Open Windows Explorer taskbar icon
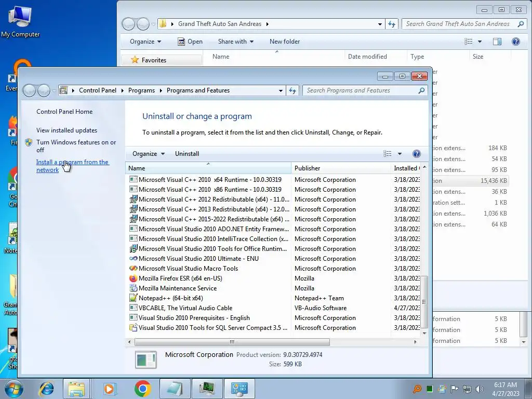The image size is (532, 399). coord(76,389)
